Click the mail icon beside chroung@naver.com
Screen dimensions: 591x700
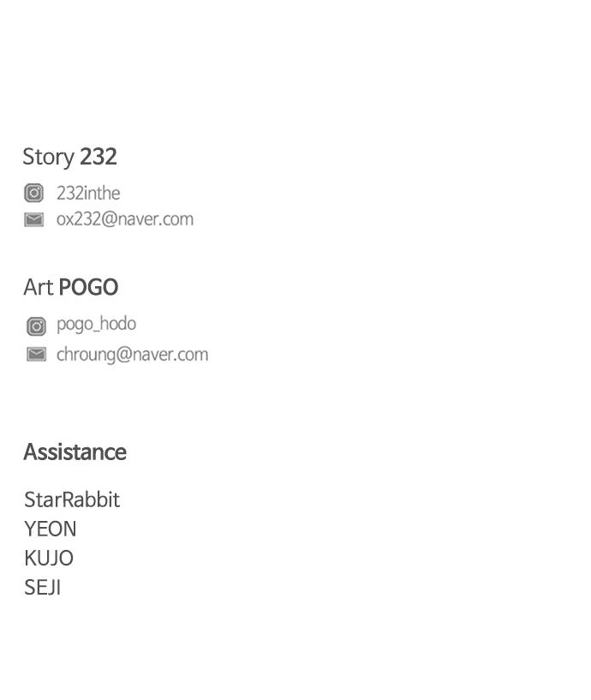click(36, 355)
